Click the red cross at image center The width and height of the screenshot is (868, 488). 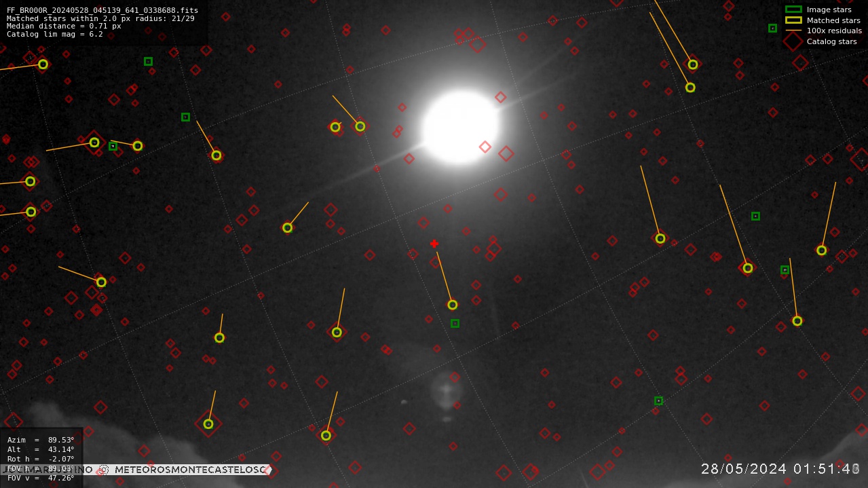click(x=434, y=244)
